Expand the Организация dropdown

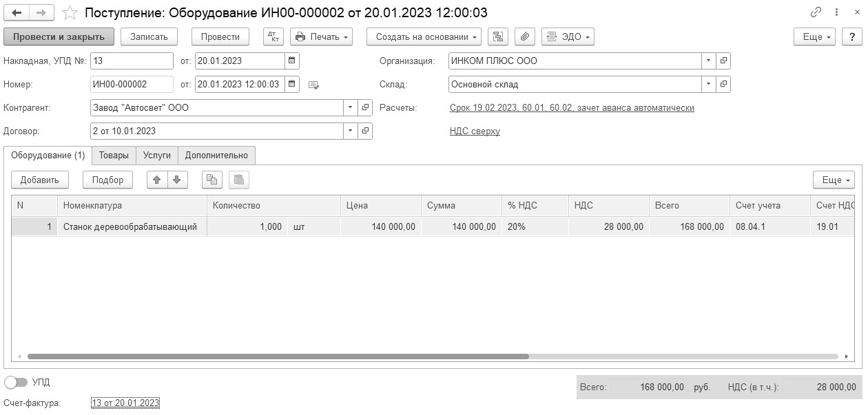709,61
